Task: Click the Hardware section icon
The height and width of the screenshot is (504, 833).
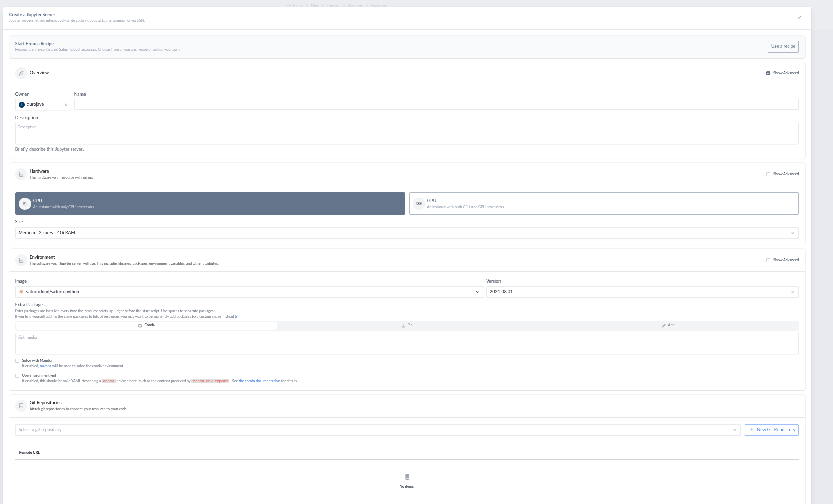Action: 21,174
